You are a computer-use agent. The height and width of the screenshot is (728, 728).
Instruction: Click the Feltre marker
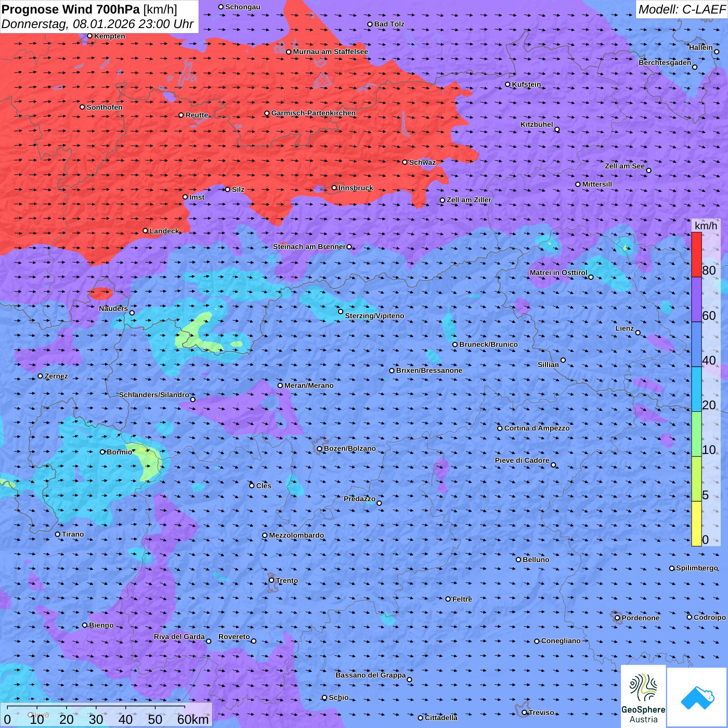tap(448, 599)
